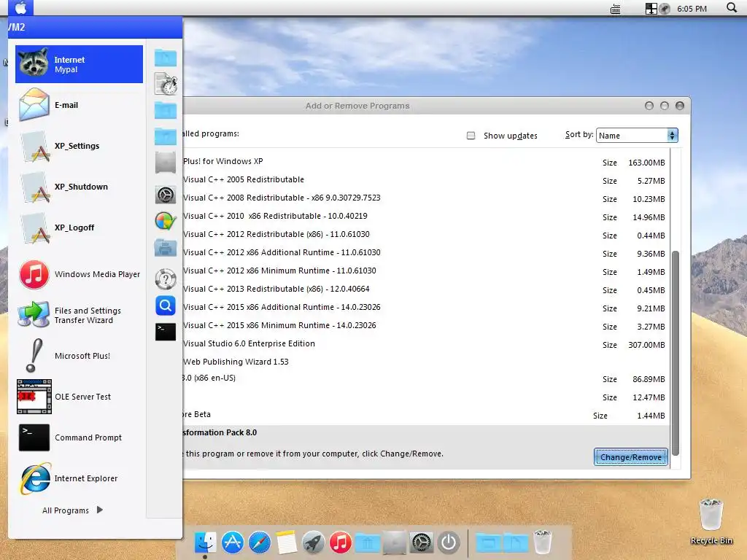Click the 6:05 PM clock

tap(692, 9)
